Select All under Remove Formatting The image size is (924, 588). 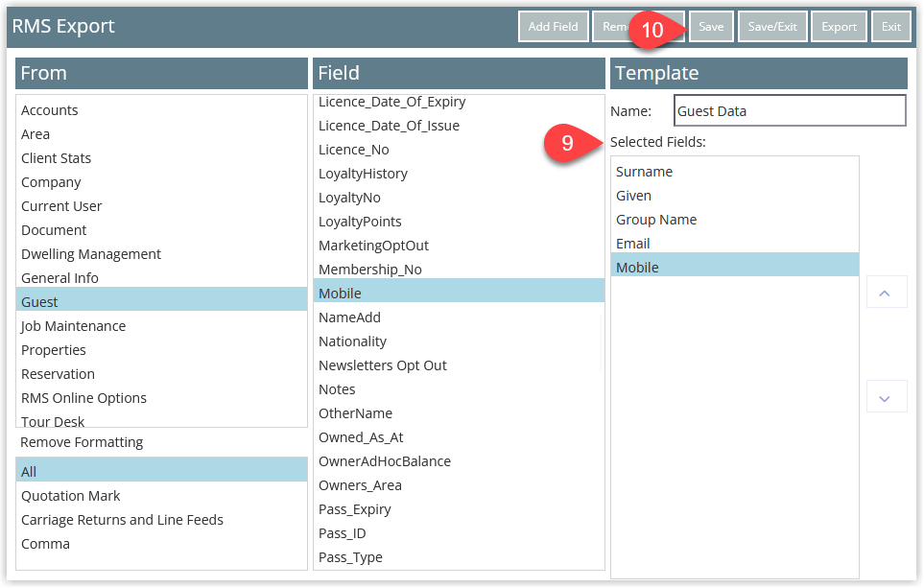pos(161,470)
